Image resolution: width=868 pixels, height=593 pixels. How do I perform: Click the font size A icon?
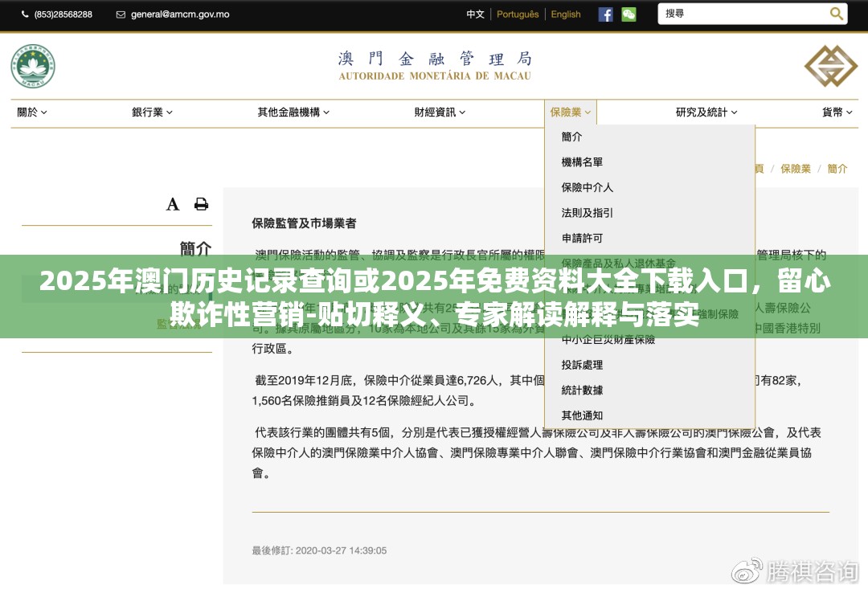173,204
